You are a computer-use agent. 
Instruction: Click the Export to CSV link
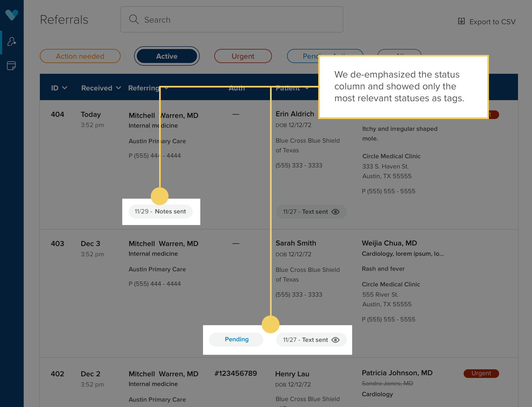492,22
